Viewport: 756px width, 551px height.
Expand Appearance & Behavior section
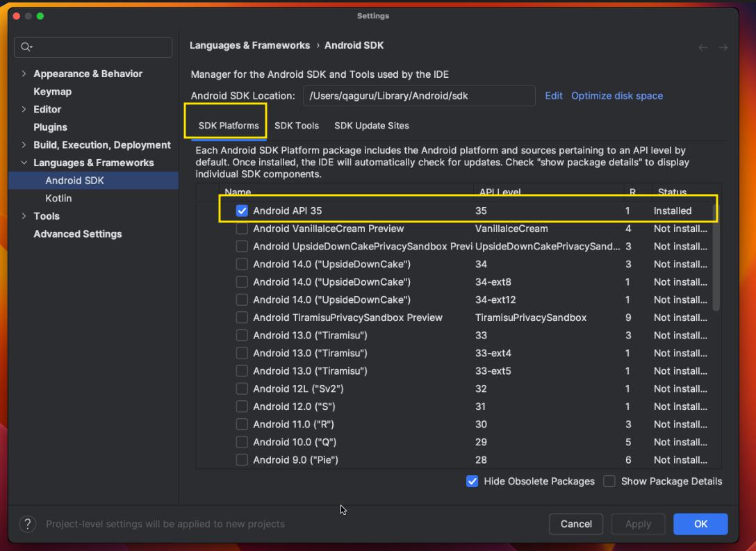24,74
